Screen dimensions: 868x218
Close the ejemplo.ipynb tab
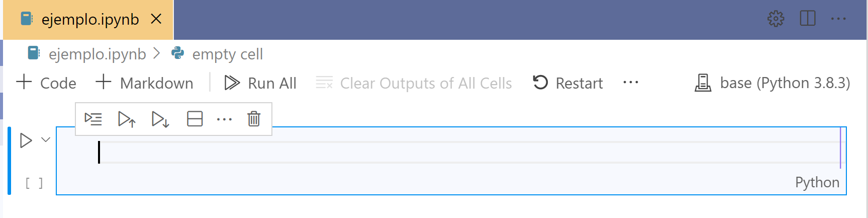156,19
